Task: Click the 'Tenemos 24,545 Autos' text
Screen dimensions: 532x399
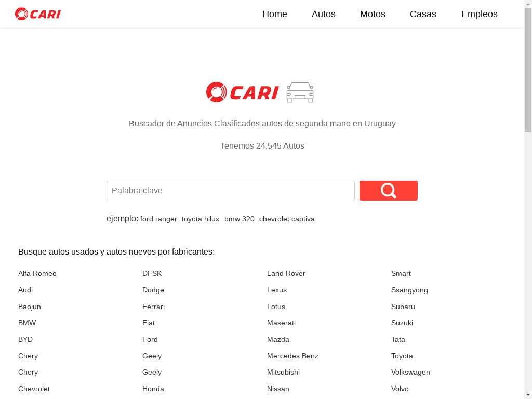Action: [x=262, y=146]
